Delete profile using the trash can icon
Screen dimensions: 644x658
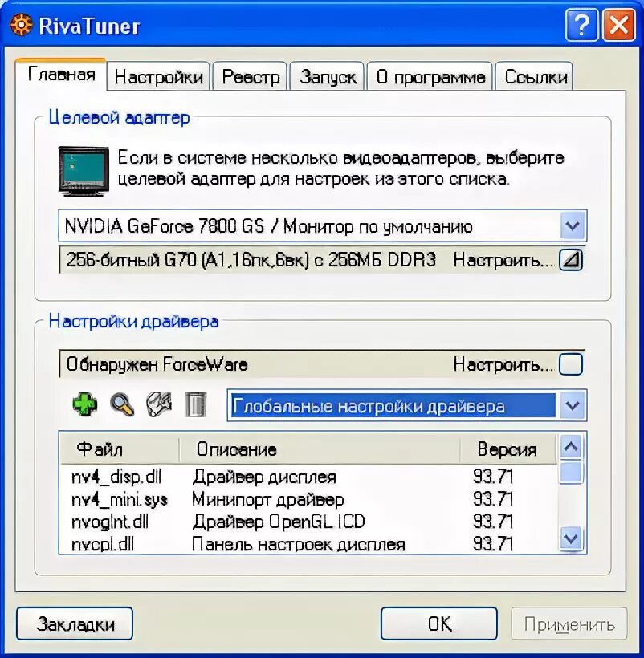coord(195,405)
